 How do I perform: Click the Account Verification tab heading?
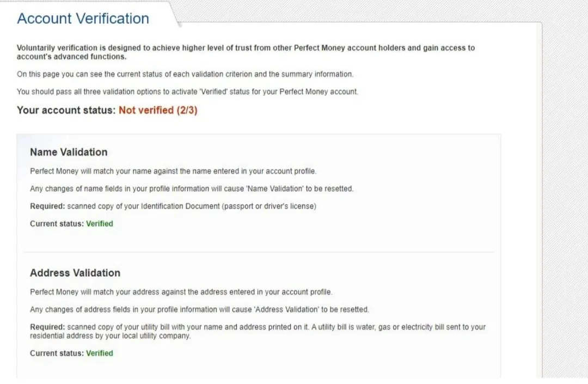[x=83, y=19]
